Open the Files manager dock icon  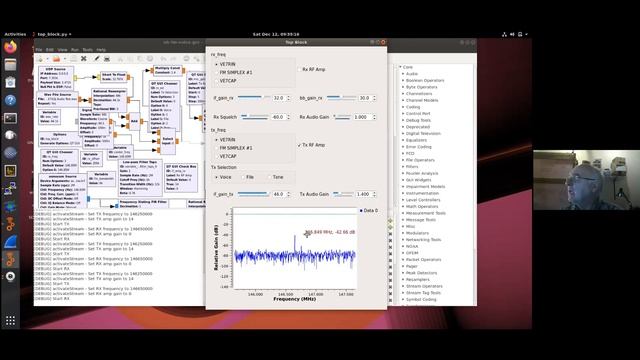click(x=10, y=64)
